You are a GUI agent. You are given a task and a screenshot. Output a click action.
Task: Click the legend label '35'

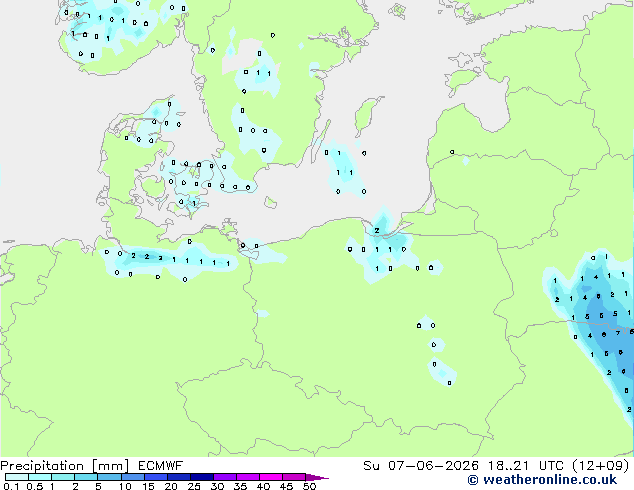[240, 486]
